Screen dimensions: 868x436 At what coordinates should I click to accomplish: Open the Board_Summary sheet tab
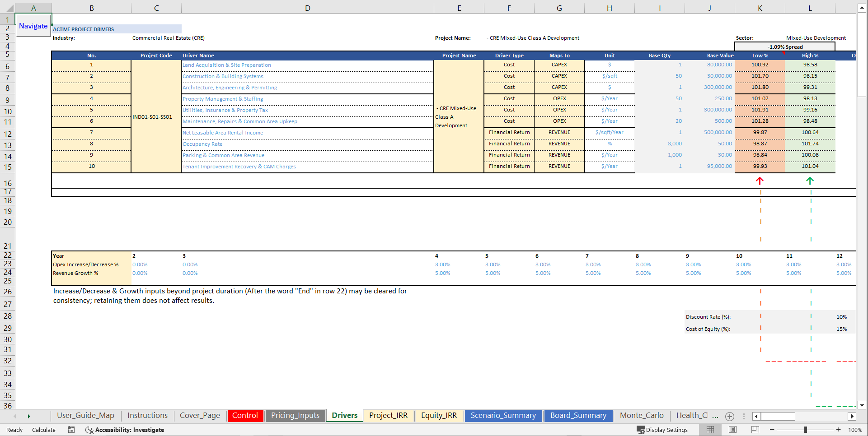click(x=578, y=416)
